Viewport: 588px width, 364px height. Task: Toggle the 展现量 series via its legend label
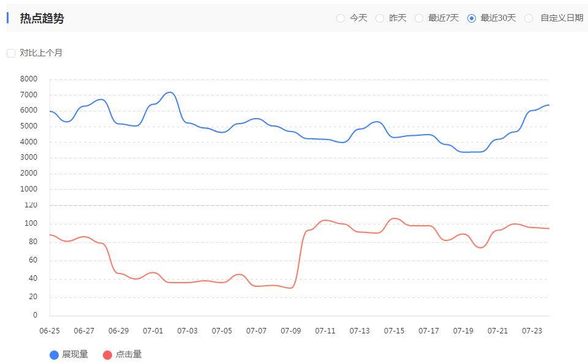tap(75, 355)
